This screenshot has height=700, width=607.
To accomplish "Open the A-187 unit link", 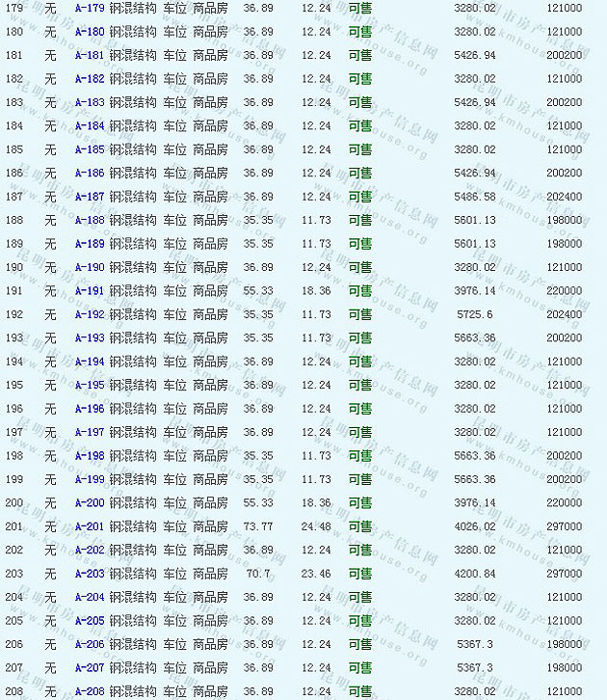I will (90, 197).
